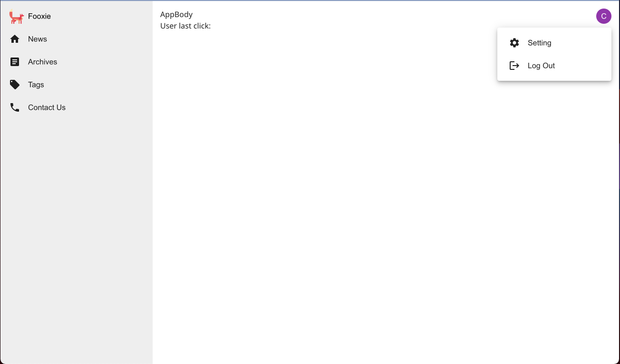Select Setting from the user menu
This screenshot has height=364, width=620.
554,43
